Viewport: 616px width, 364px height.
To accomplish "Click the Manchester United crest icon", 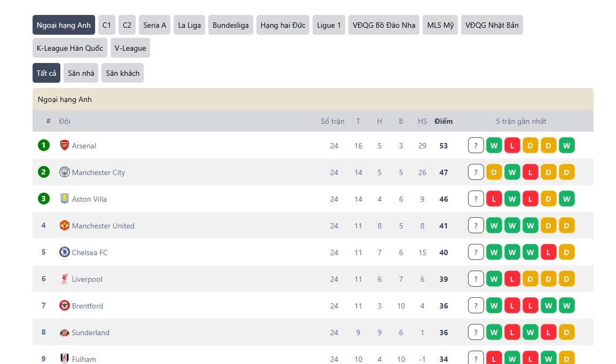I will (64, 225).
